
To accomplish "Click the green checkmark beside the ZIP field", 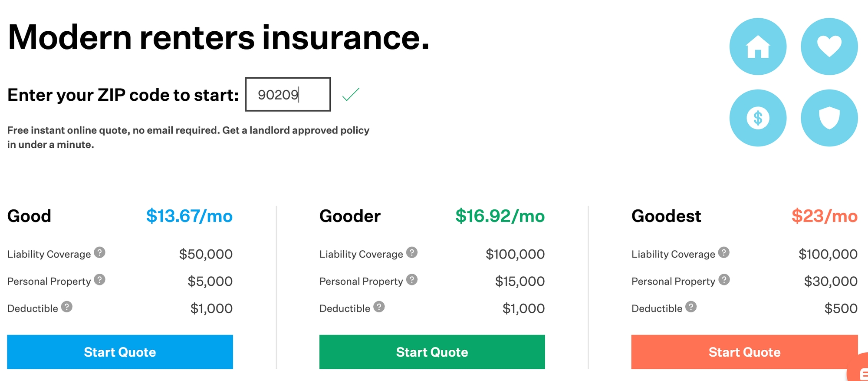I will (351, 94).
